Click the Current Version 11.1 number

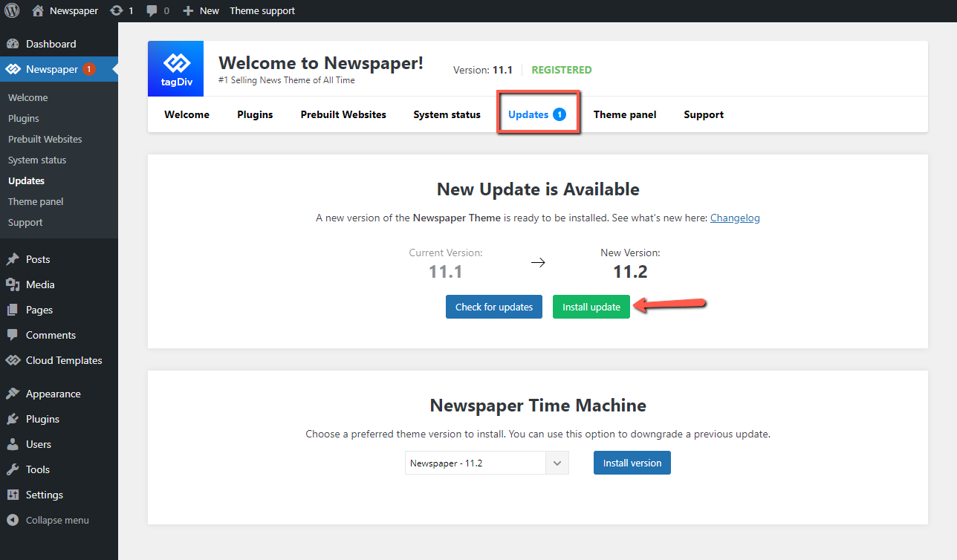point(446,272)
